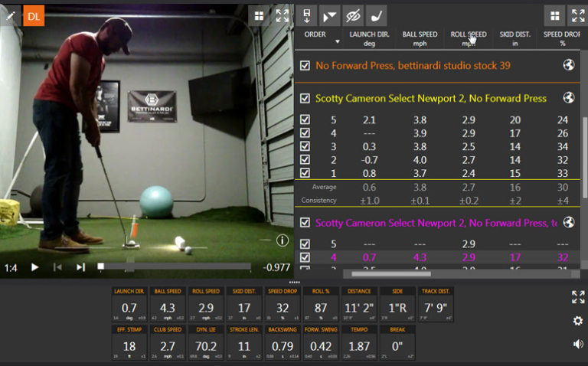Open the filter dropdown icon in table toolbar

coord(330,15)
